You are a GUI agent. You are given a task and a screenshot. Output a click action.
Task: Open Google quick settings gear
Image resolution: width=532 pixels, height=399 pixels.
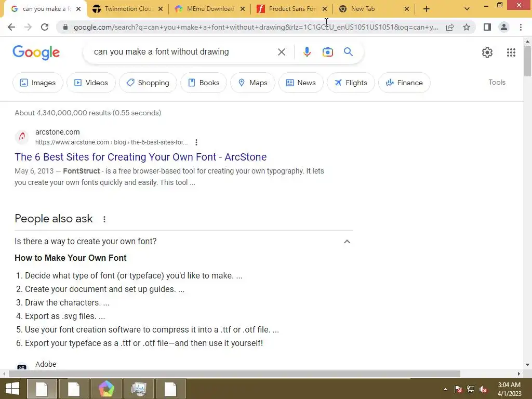487,52
